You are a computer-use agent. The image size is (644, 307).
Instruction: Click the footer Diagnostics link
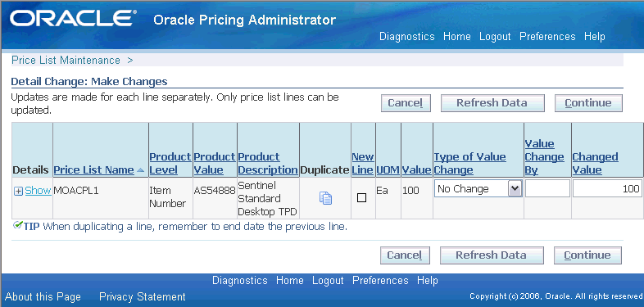pos(240,281)
